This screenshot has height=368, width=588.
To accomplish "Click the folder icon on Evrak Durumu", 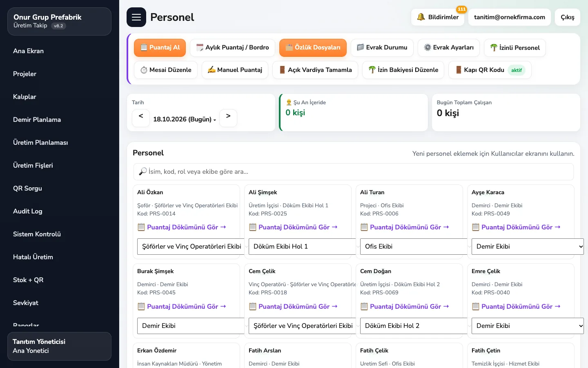I will point(361,47).
